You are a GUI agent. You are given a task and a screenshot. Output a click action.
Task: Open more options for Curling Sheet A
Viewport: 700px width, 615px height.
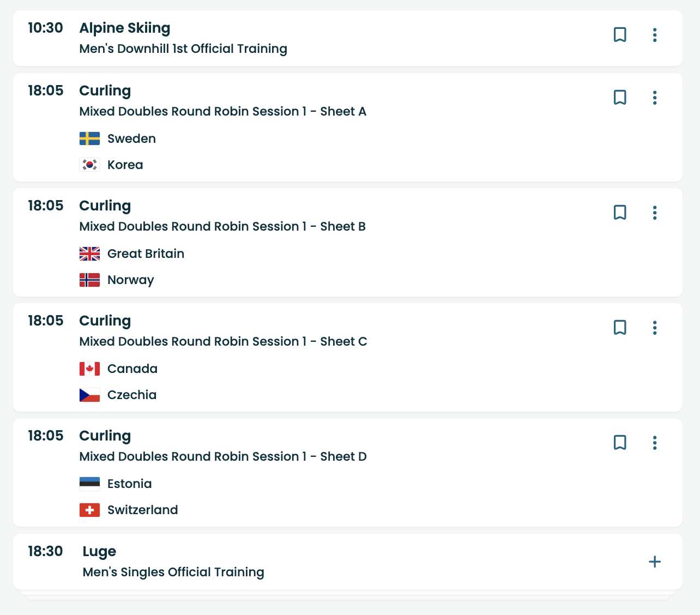pos(655,98)
